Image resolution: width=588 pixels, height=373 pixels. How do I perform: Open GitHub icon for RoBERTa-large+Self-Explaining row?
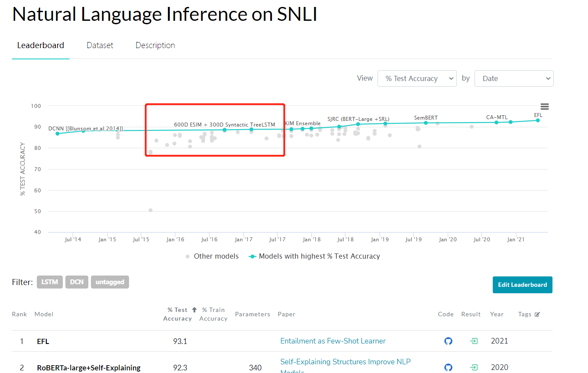click(448, 367)
